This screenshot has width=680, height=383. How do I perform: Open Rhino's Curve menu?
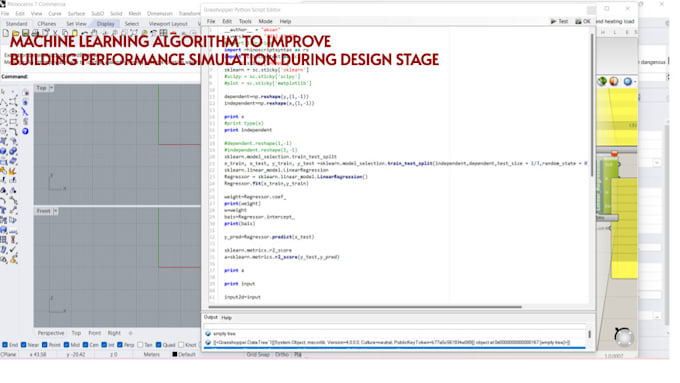pyautogui.click(x=55, y=13)
